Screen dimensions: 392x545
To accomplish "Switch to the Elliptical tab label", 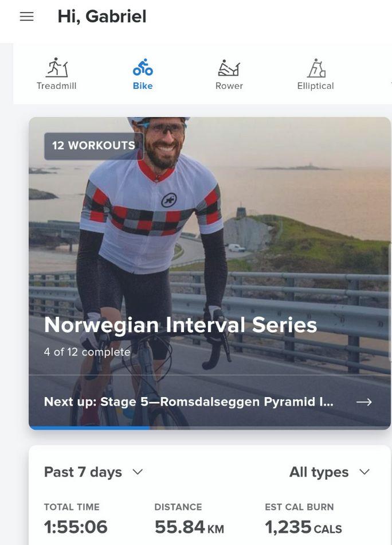I will 315,86.
